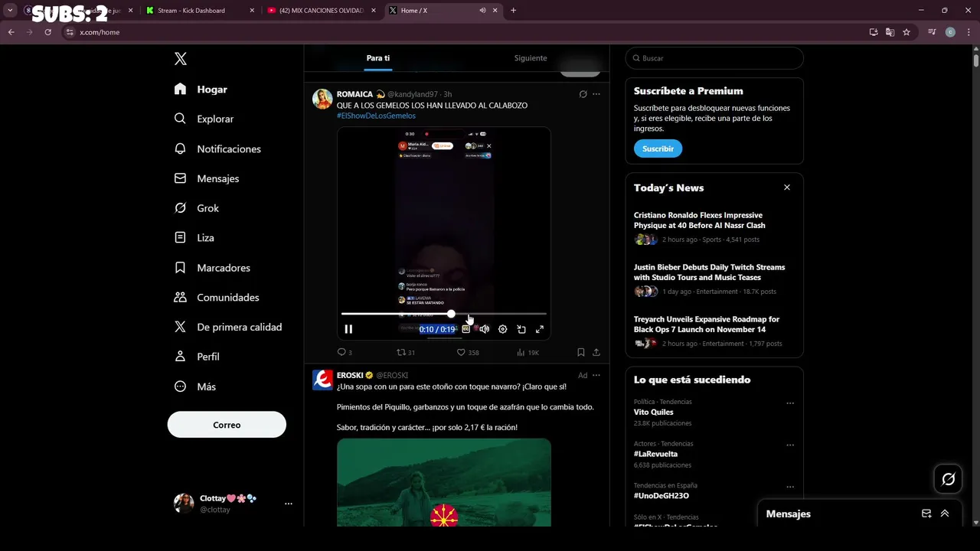Open the X logo home icon

click(x=181, y=59)
